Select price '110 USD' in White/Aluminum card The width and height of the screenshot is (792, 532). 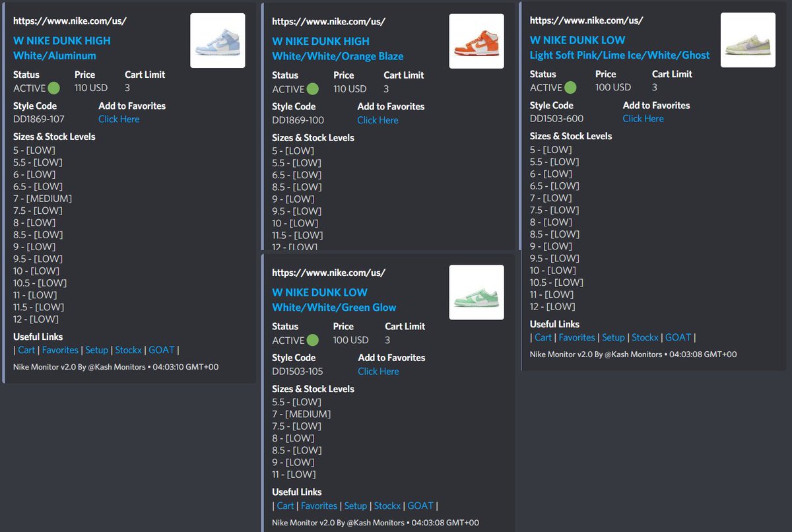pos(91,88)
